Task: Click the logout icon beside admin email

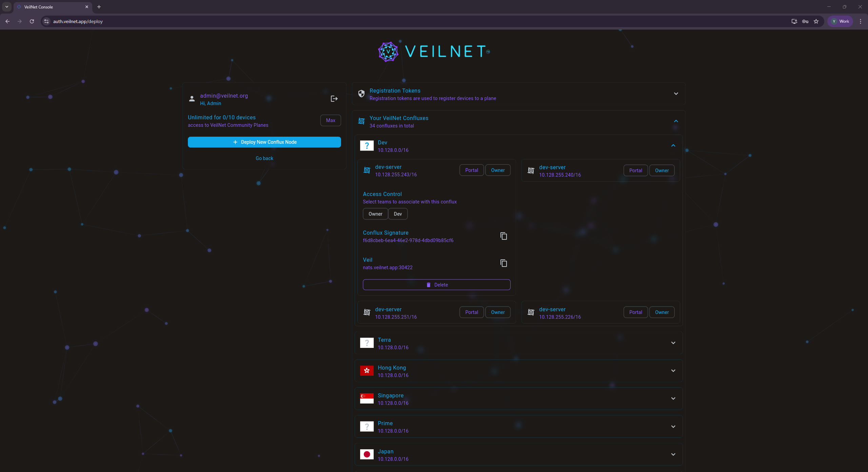Action: [x=334, y=99]
